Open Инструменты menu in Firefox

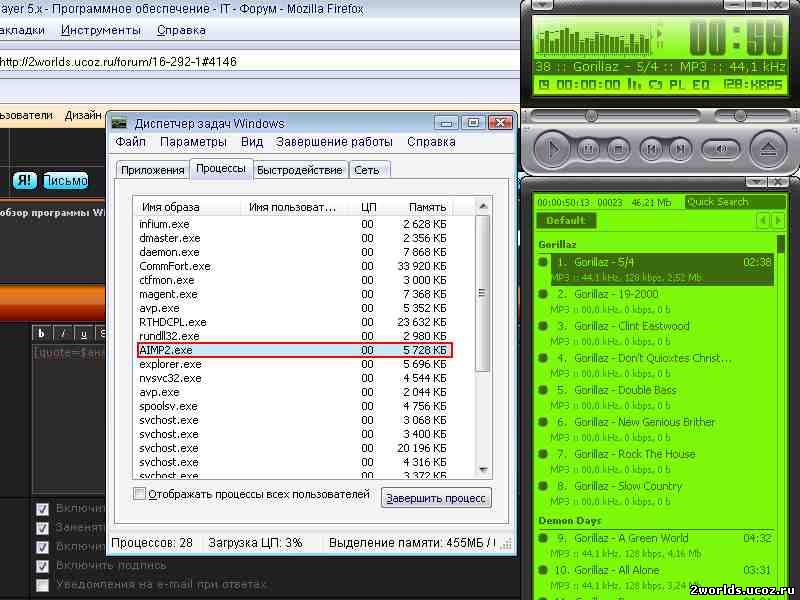tap(101, 30)
